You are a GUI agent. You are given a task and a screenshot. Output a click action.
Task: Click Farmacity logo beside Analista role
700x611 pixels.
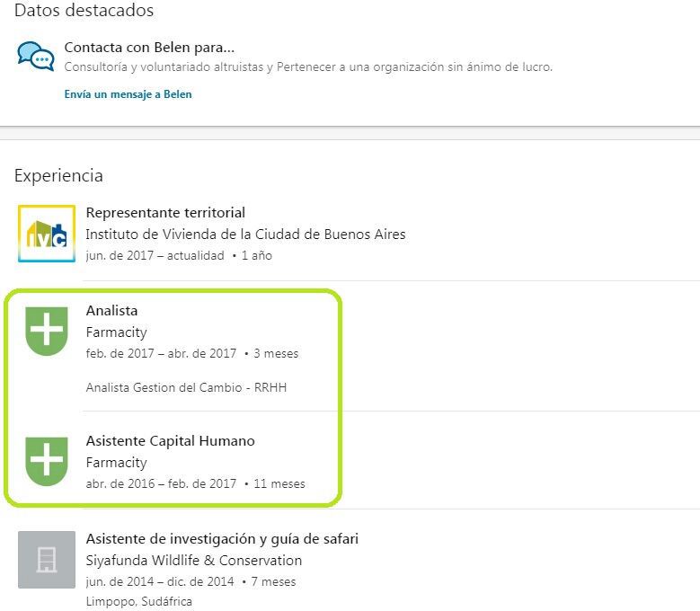pyautogui.click(x=47, y=330)
